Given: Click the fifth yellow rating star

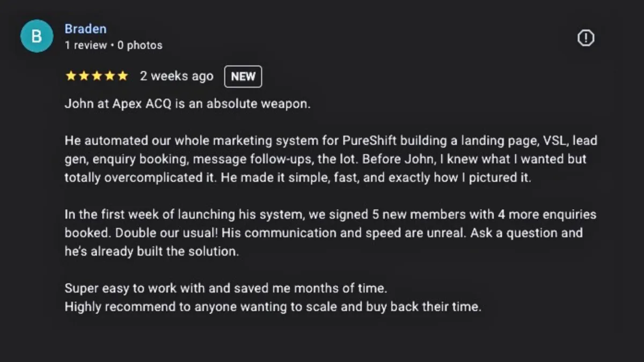Looking at the screenshot, I should coord(123,76).
